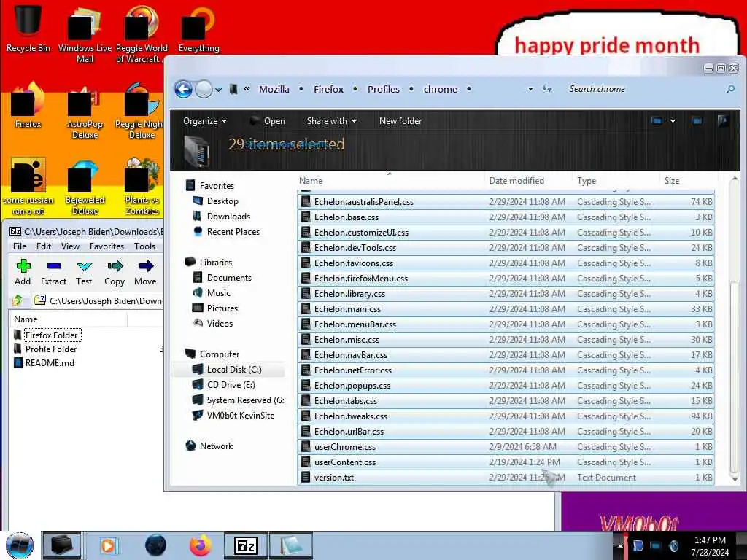Refresh the chrome folder view

coord(547,89)
